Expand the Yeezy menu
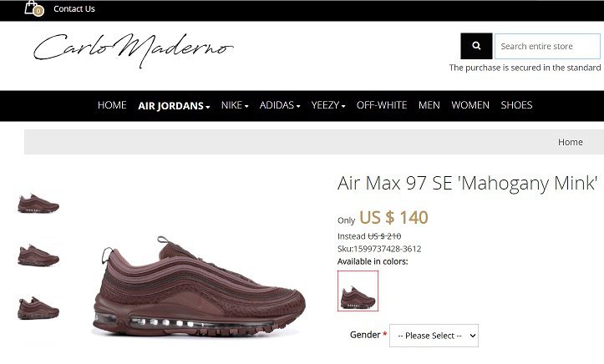This screenshot has height=364, width=604. [328, 105]
